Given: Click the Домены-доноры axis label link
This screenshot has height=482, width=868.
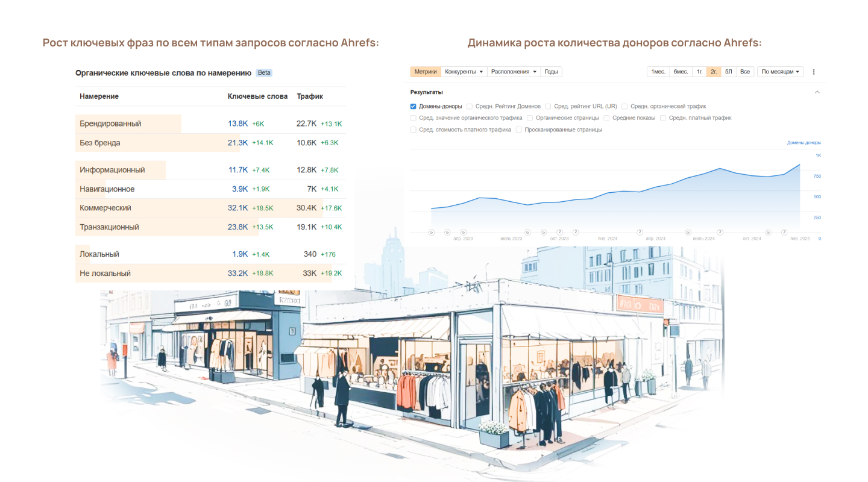Looking at the screenshot, I should click(804, 143).
